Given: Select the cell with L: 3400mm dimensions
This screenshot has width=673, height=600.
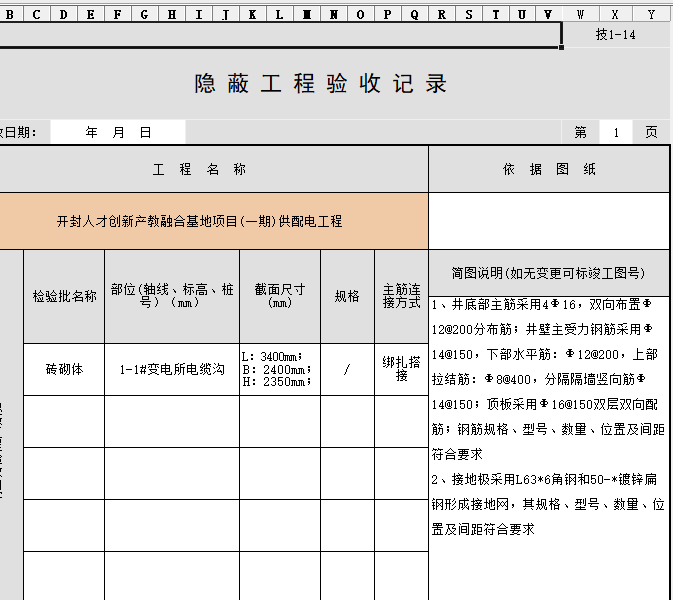Looking at the screenshot, I should [280, 369].
